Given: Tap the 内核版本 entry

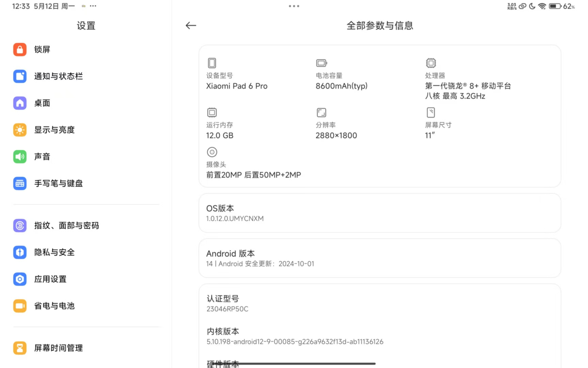Looking at the screenshot, I should pyautogui.click(x=380, y=336).
